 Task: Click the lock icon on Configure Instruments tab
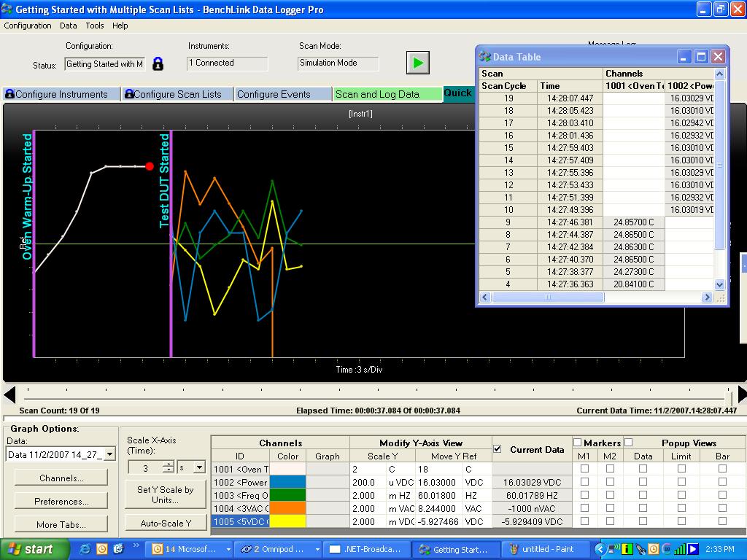(9, 94)
